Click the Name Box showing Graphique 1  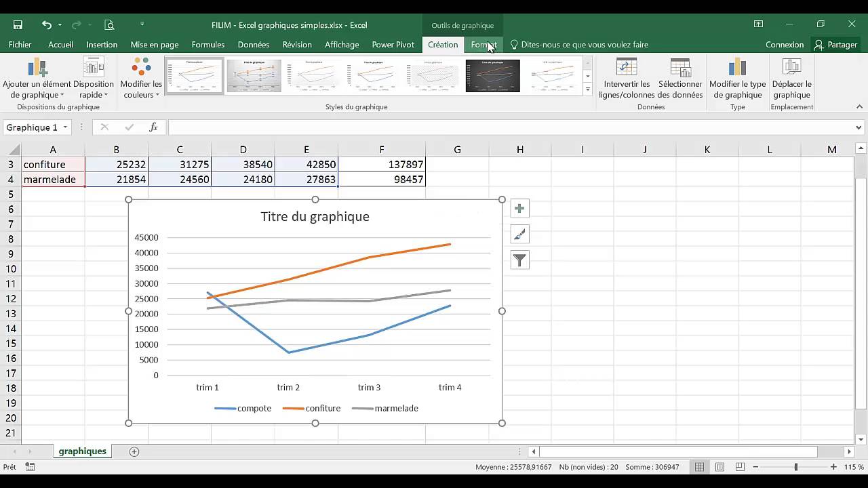point(33,127)
